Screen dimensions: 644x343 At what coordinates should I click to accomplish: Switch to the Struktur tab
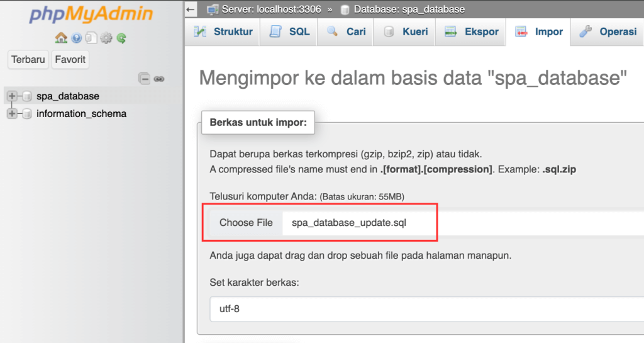pos(223,32)
